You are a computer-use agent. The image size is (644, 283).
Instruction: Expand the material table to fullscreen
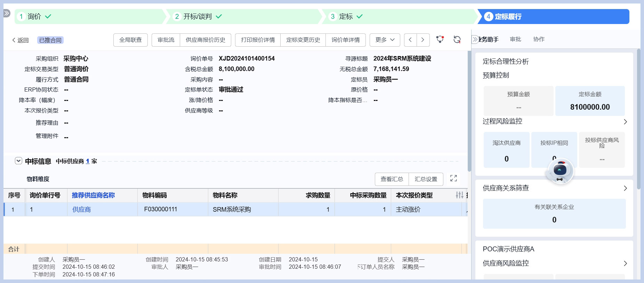coord(453,178)
